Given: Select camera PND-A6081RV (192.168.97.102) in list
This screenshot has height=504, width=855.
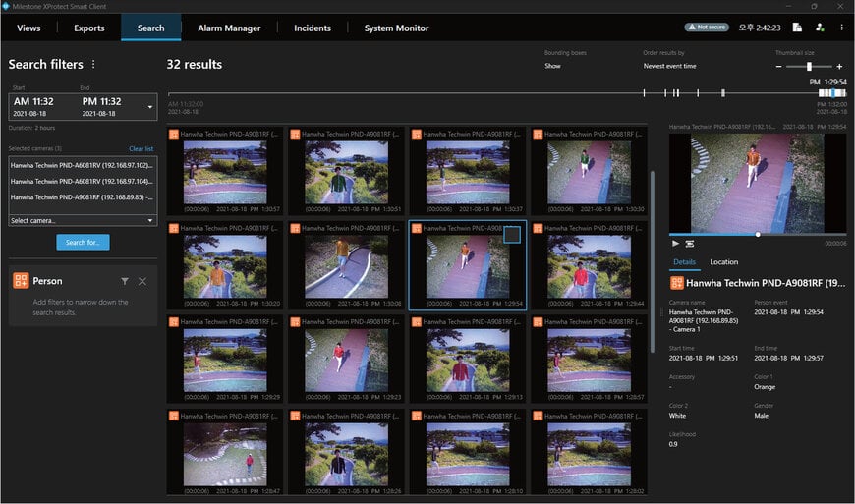Looking at the screenshot, I should pyautogui.click(x=82, y=165).
